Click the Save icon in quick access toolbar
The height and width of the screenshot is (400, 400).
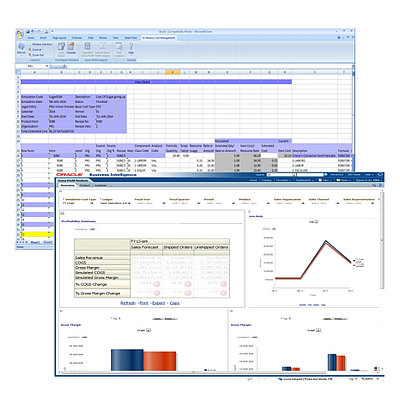coord(28,31)
